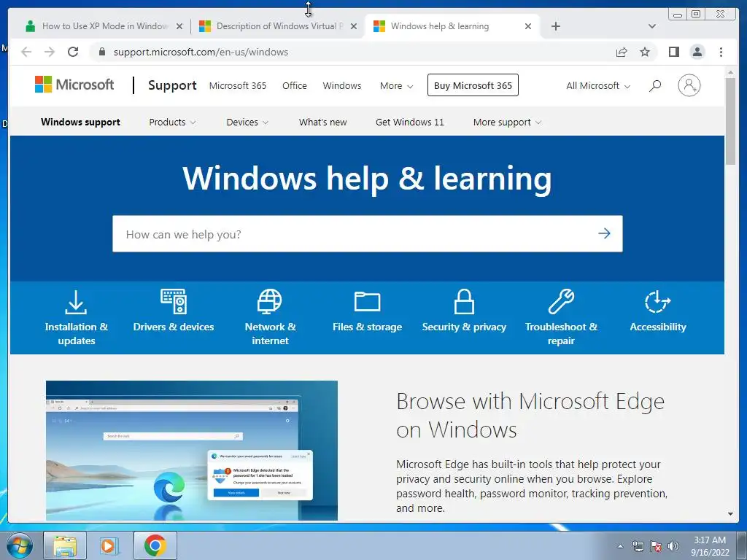Click the Microsoft logo
This screenshot has height=560, width=747.
74,85
